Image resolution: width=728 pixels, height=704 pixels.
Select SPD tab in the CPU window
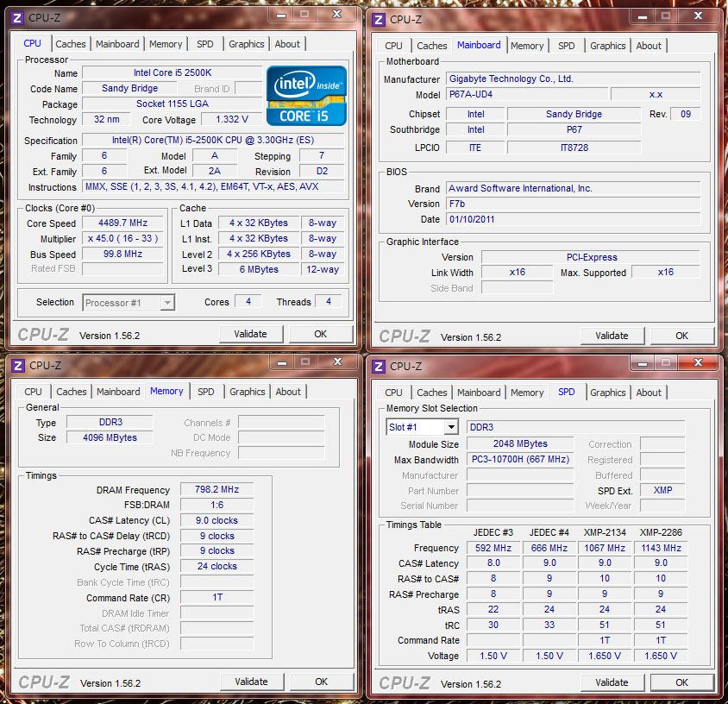pyautogui.click(x=204, y=44)
